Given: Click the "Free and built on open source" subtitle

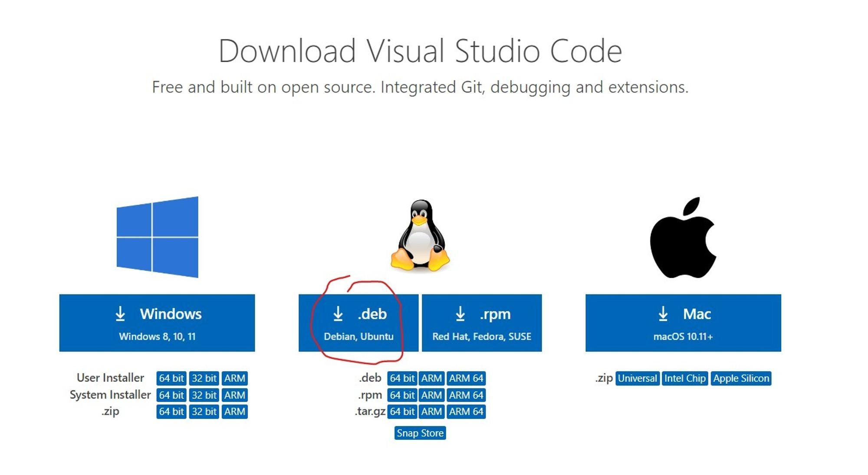Looking at the screenshot, I should 420,87.
